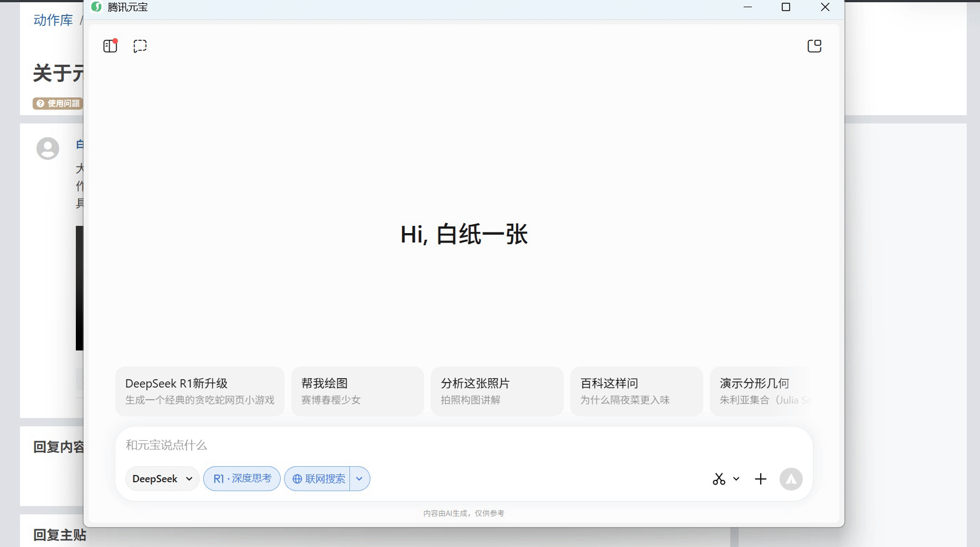Open mini window mode icon at top right
Screen dimensions: 980x547
click(x=814, y=46)
